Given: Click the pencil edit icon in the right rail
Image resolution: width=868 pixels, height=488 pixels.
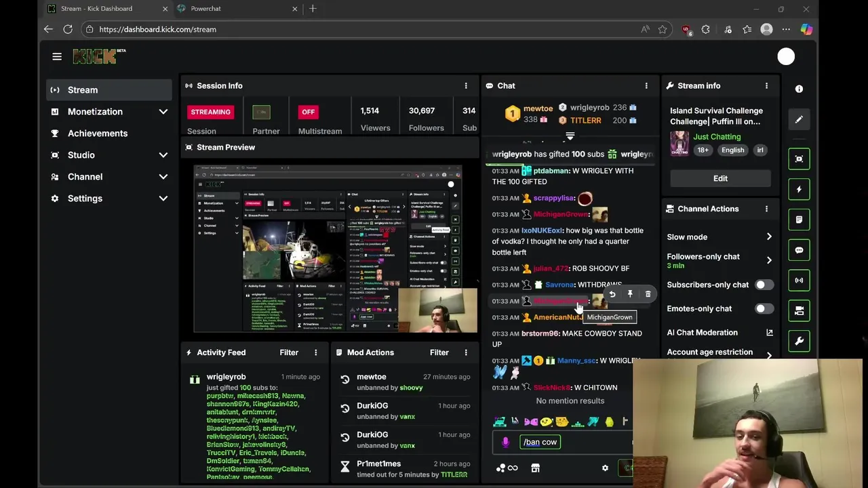Looking at the screenshot, I should 799,119.
